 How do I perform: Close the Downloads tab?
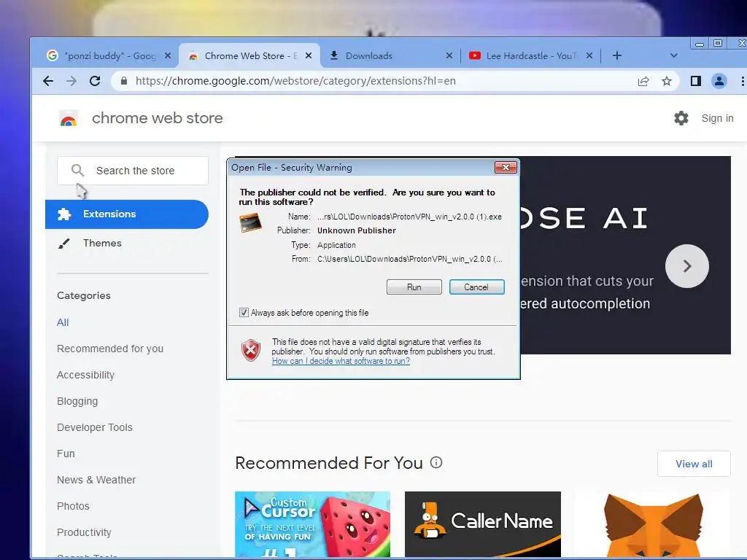449,55
